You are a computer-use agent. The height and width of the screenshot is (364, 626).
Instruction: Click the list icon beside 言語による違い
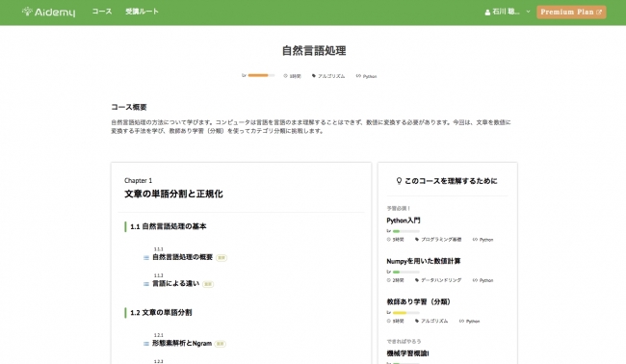click(146, 284)
